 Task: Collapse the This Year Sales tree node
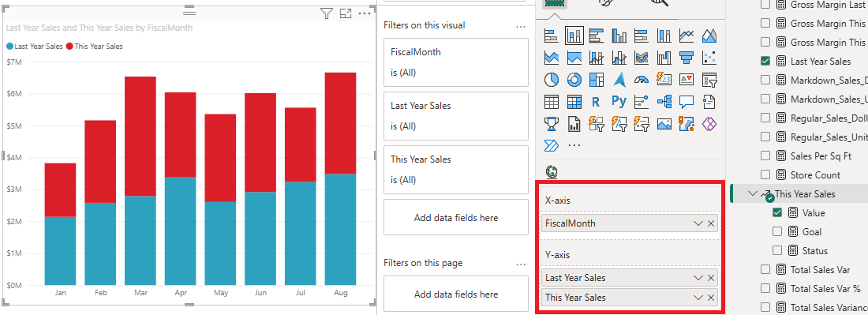point(752,193)
